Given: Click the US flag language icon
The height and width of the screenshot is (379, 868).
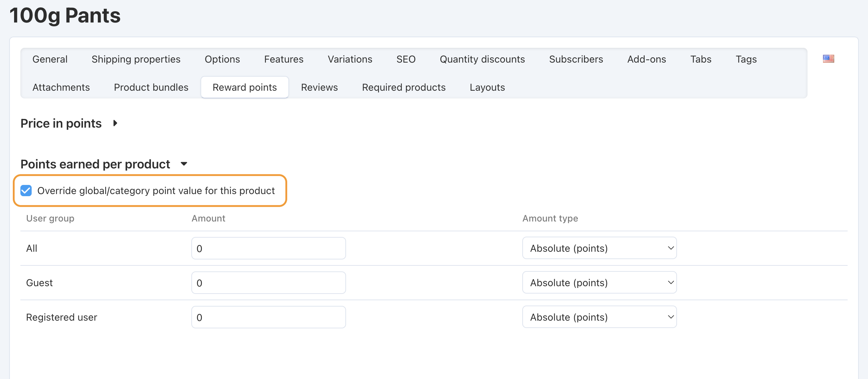Looking at the screenshot, I should 828,59.
